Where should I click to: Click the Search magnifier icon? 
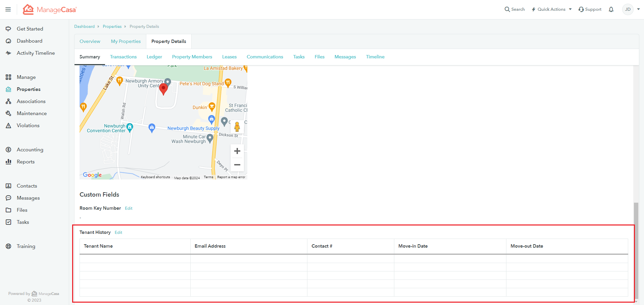(x=507, y=9)
